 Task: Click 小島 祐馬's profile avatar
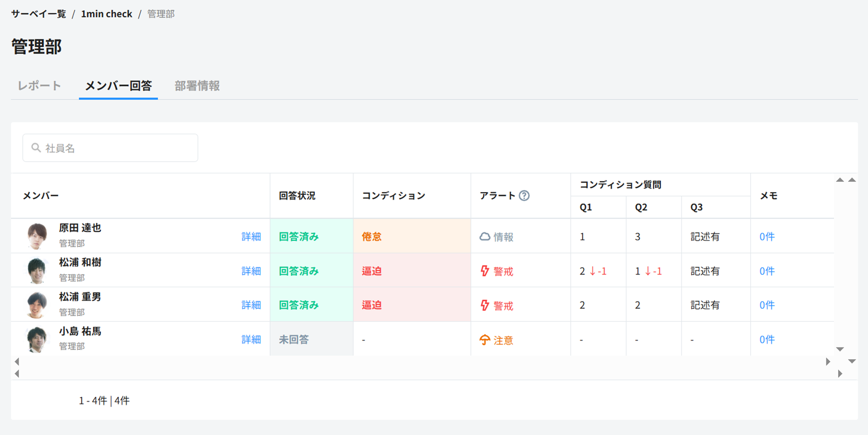pyautogui.click(x=37, y=339)
